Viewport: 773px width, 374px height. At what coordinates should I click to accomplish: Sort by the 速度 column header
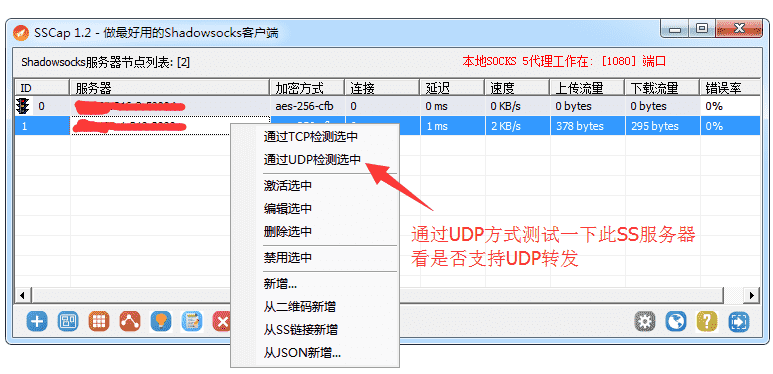click(517, 88)
